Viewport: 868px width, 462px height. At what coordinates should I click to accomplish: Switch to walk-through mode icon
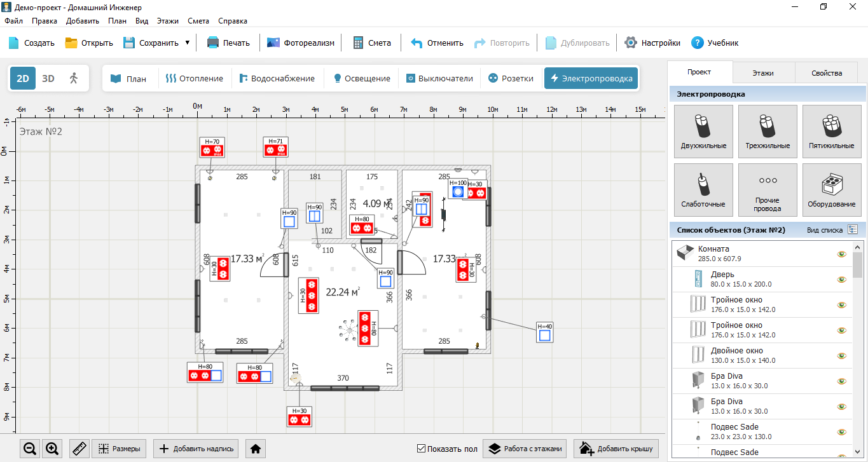click(x=74, y=78)
